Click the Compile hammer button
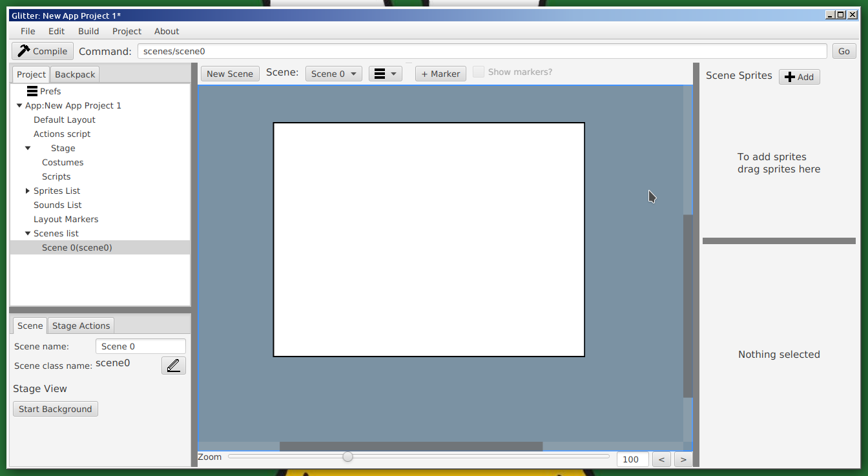The width and height of the screenshot is (868, 476). pyautogui.click(x=43, y=51)
